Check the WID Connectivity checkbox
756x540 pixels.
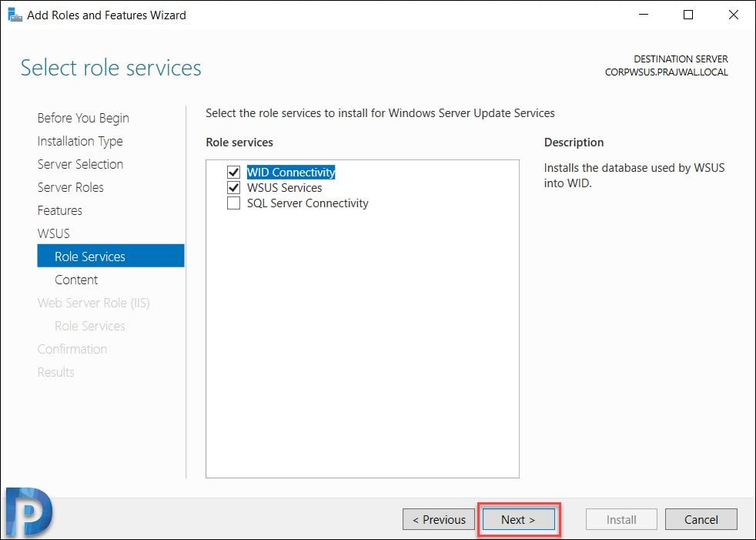233,173
